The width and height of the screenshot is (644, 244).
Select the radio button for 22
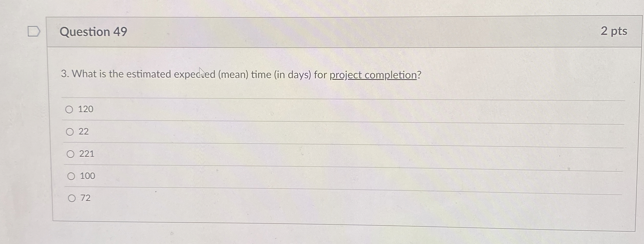coord(70,132)
